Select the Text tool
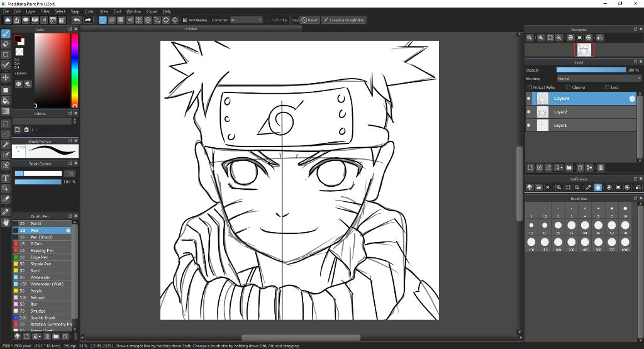 point(6,178)
